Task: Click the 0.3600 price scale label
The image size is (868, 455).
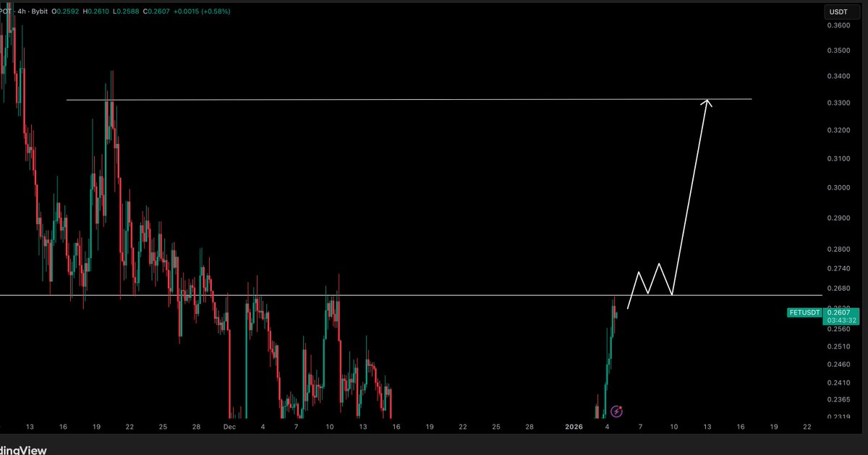Action: coord(838,25)
